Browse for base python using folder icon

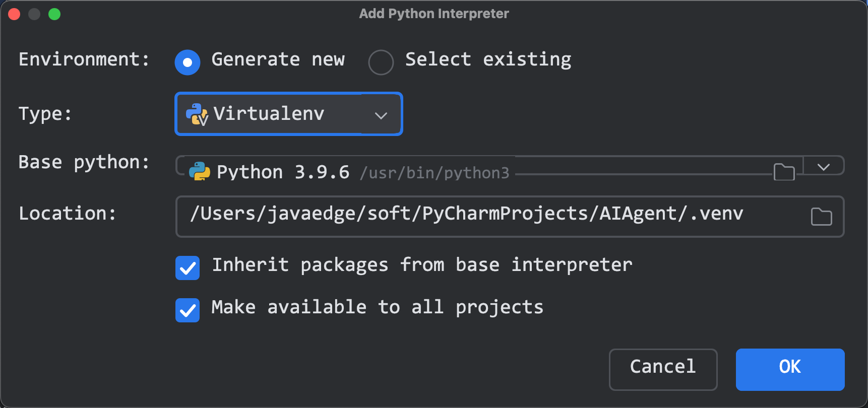pos(784,172)
